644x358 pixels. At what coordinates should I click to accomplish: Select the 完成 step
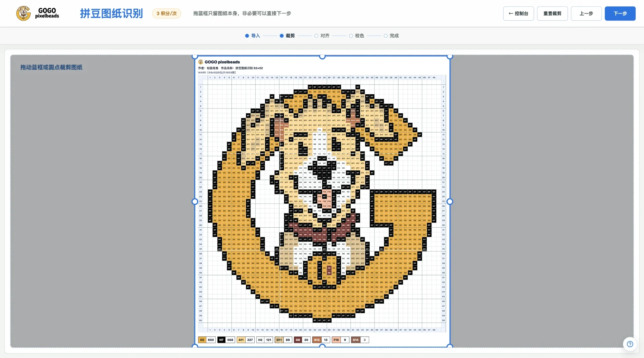391,36
